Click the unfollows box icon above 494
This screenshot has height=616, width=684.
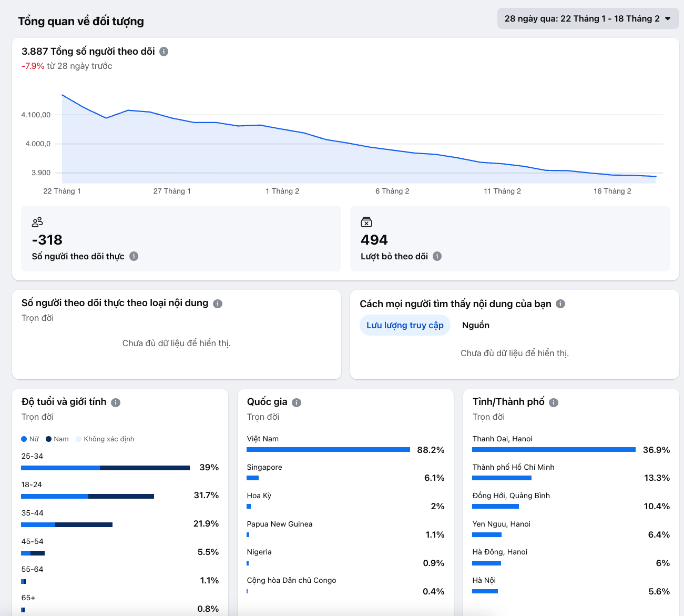[x=366, y=222]
